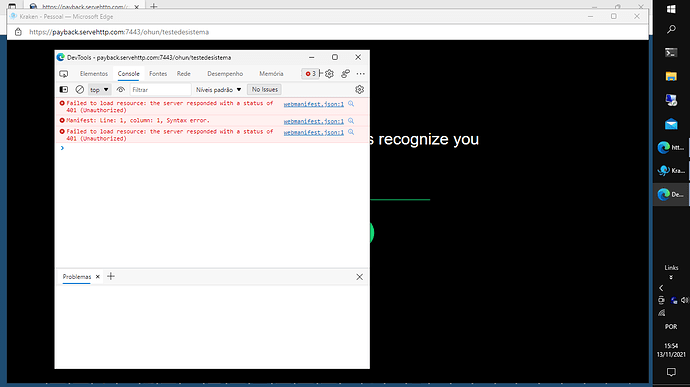Open the DevTools three-dot customize menu
This screenshot has width=690, height=387.
(x=360, y=74)
